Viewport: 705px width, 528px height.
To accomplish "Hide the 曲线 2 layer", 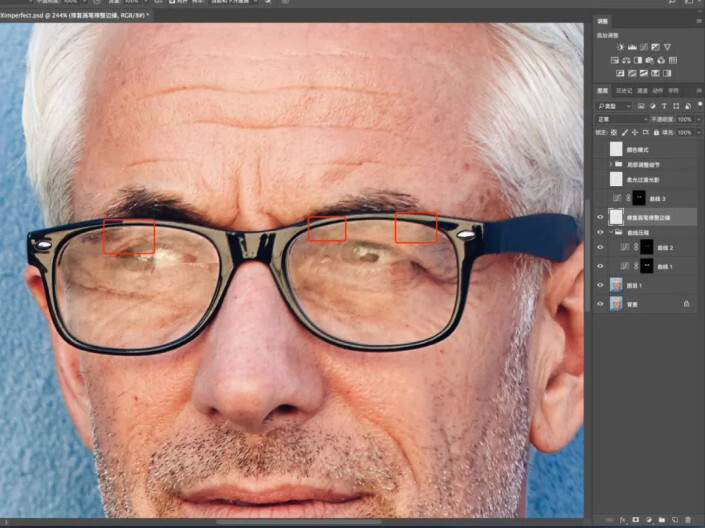I will (x=601, y=247).
